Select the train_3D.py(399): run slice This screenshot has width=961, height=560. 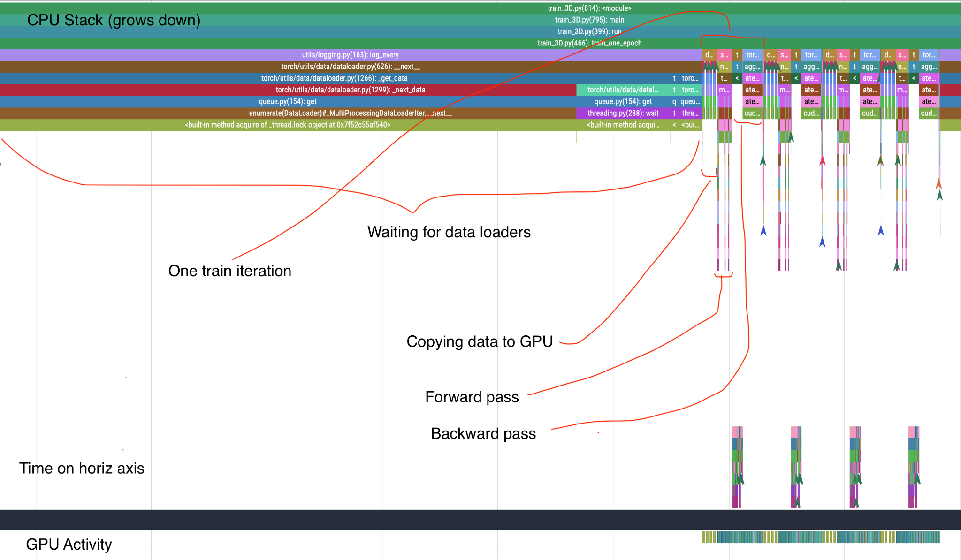480,31
